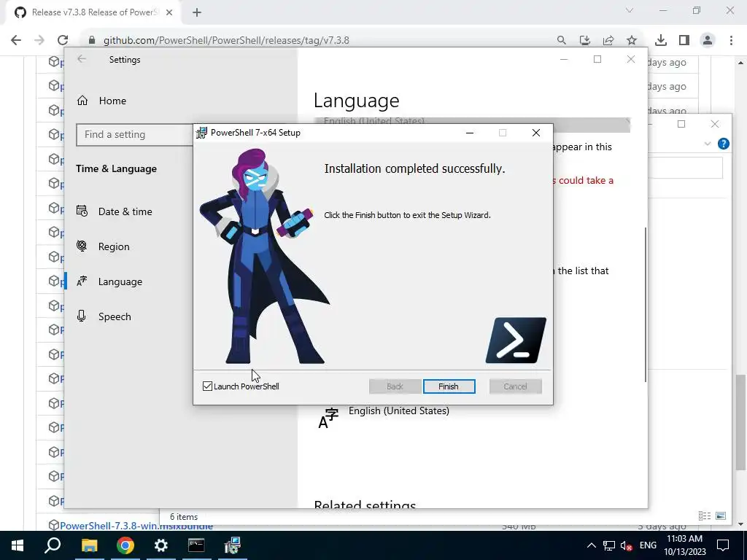The height and width of the screenshot is (560, 747).
Task: Switch ENG input language indicator
Action: tap(648, 545)
